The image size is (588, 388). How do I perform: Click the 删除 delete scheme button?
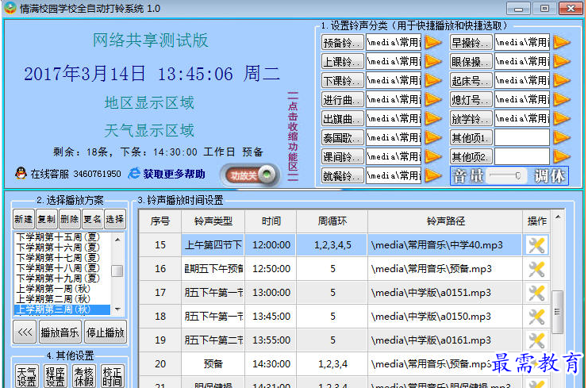point(70,219)
